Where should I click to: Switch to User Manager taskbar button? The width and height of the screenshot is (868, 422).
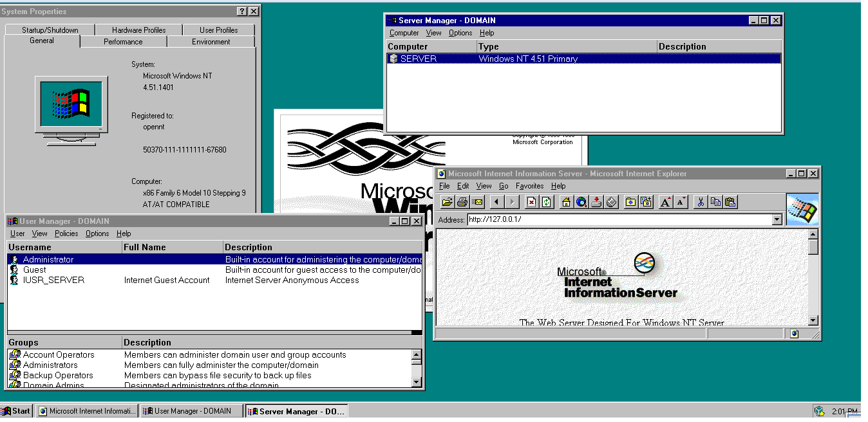pyautogui.click(x=192, y=411)
